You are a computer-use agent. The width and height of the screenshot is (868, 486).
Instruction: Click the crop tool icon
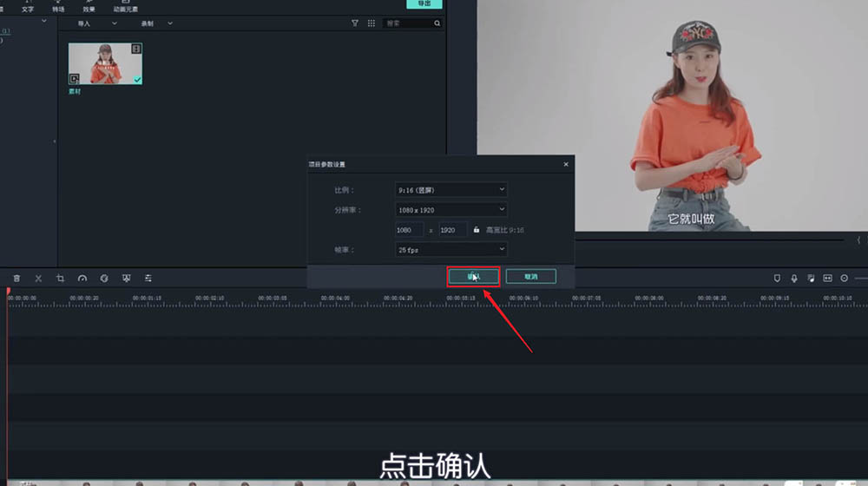[x=61, y=279]
